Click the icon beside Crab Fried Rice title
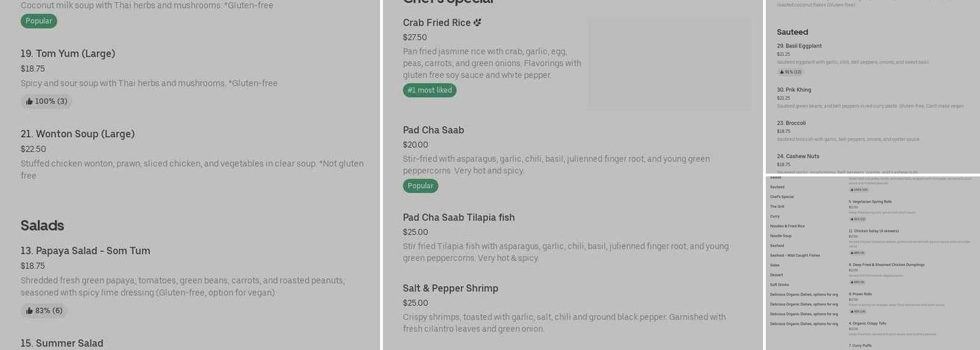This screenshot has height=350, width=980. (x=477, y=22)
